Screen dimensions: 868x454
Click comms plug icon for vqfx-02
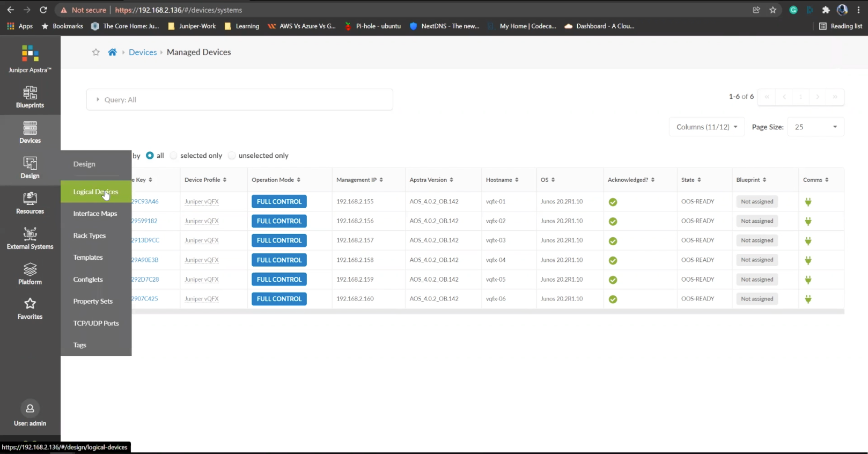(808, 221)
